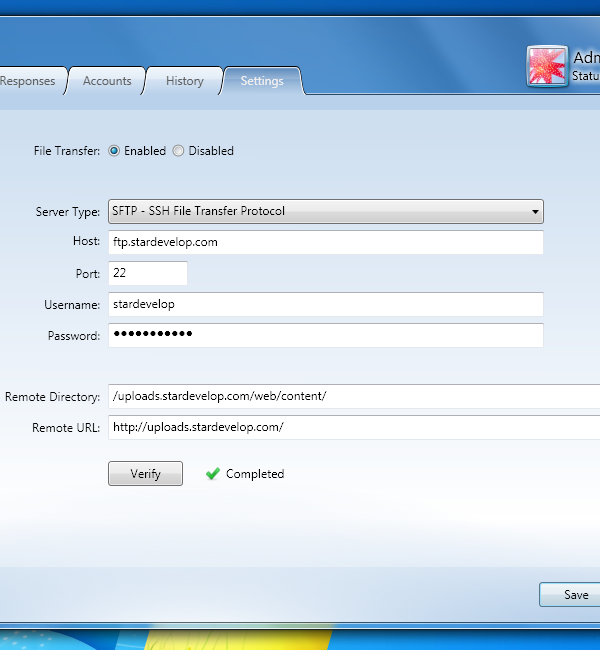The width and height of the screenshot is (600, 650).
Task: Click the green checkmark verification icon
Action: pos(212,474)
